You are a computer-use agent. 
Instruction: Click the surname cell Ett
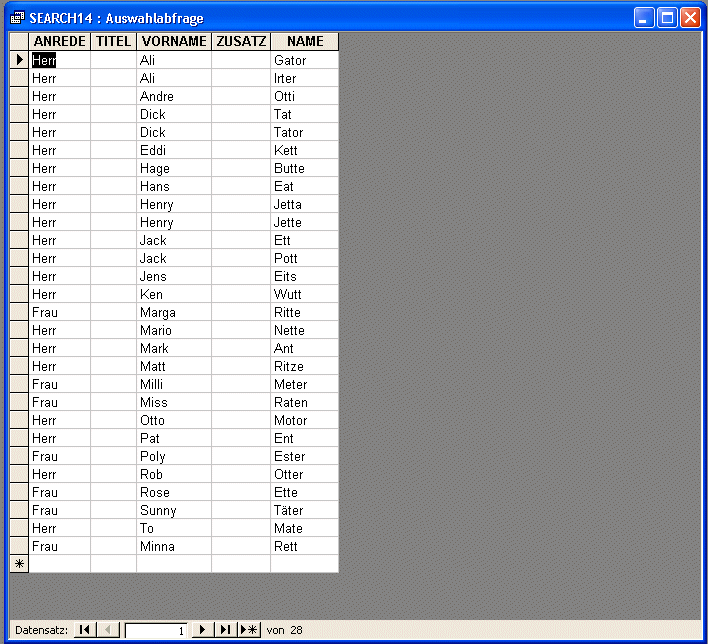tap(305, 240)
